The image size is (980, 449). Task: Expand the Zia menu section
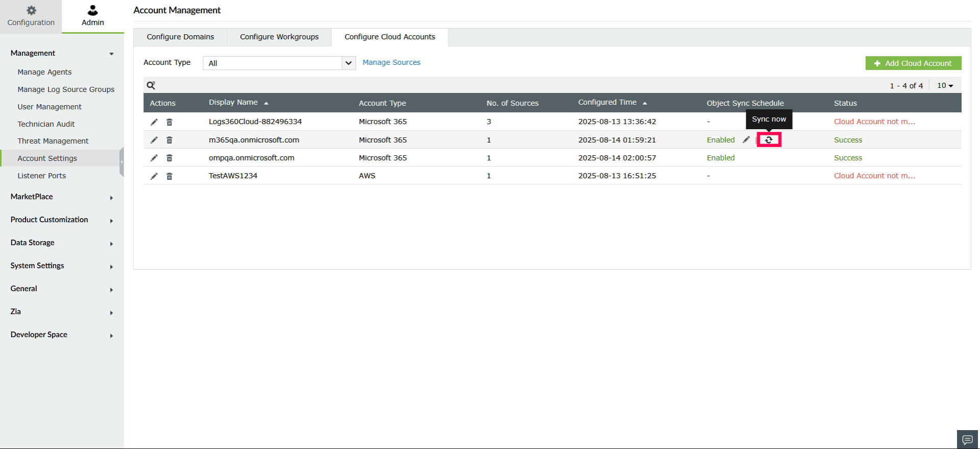tap(62, 312)
